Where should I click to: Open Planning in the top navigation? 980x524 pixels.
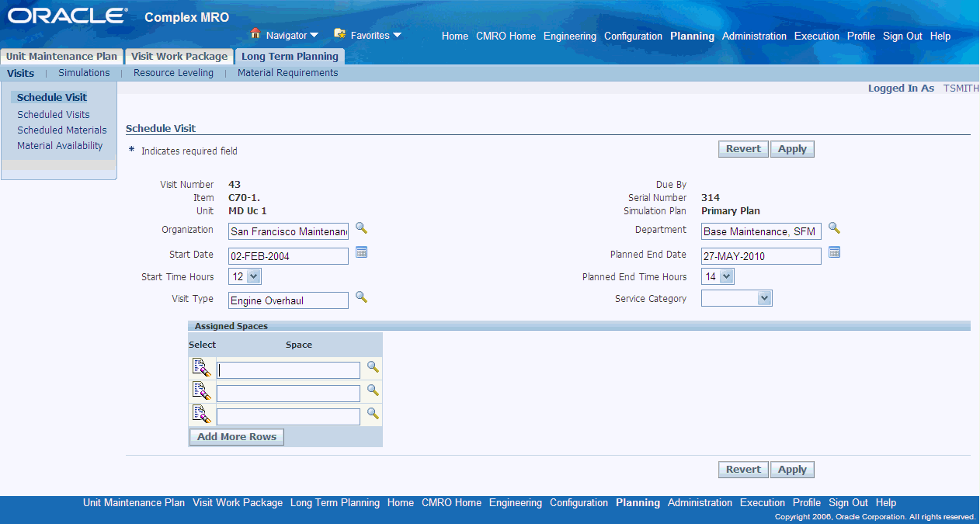point(692,36)
